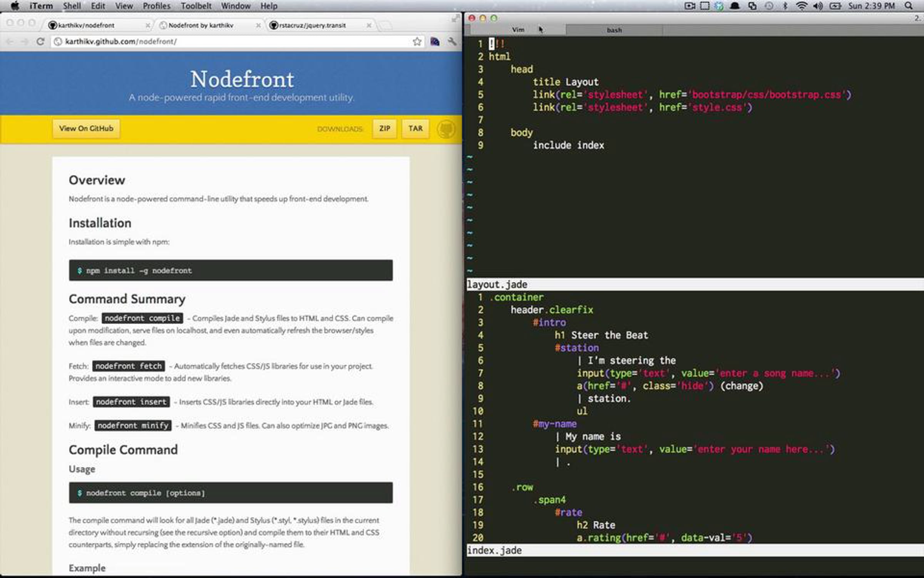Click the Spotlight search icon

point(909,6)
